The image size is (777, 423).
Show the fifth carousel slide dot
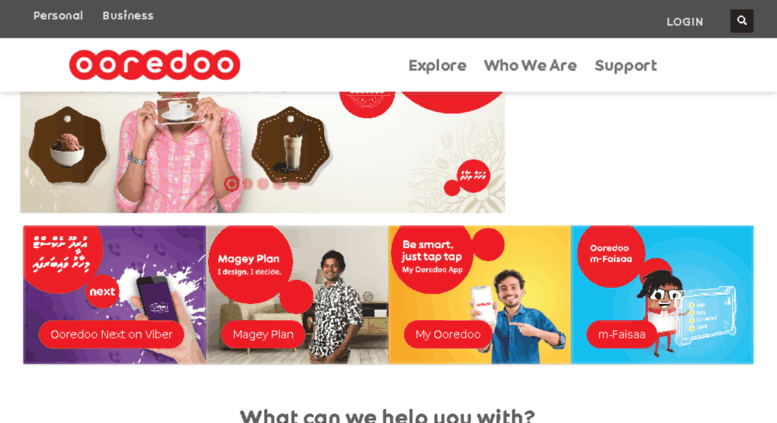coord(294,184)
